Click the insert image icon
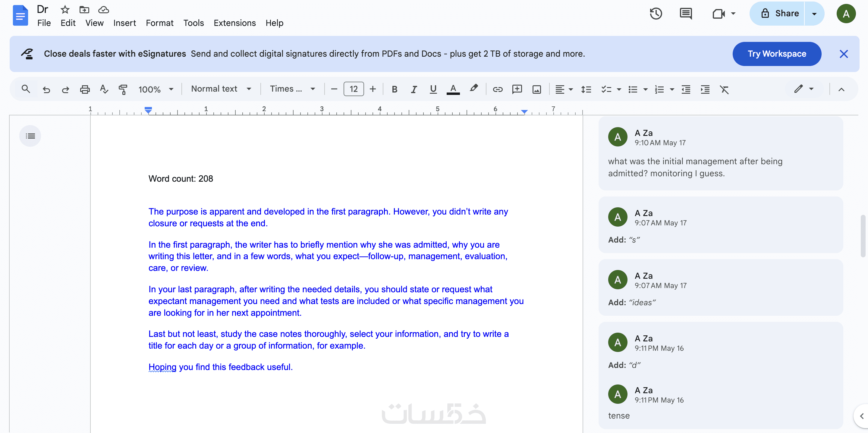Screen dimensions: 868x433 (x=536, y=89)
